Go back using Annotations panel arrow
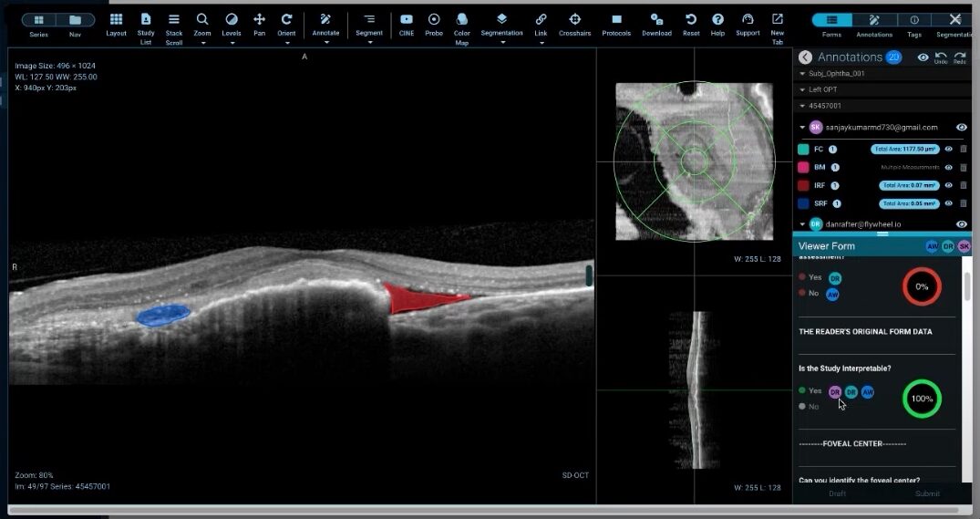980x519 pixels. coord(805,57)
